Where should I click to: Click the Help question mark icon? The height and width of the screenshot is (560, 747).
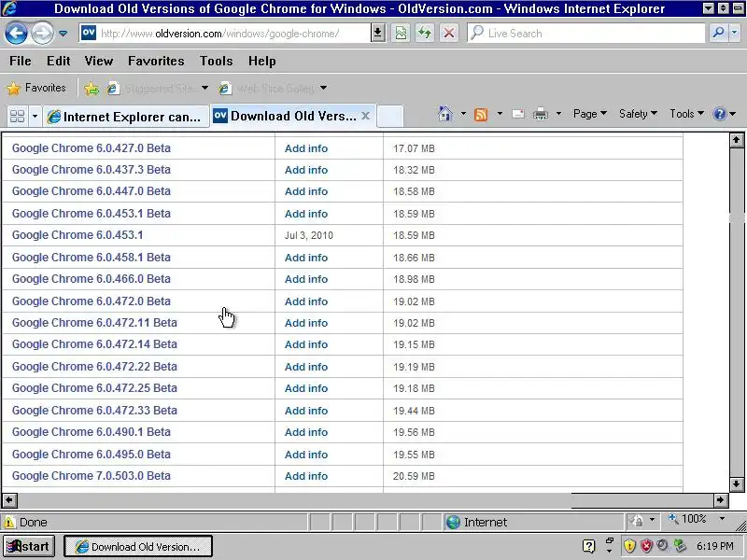pyautogui.click(x=719, y=114)
